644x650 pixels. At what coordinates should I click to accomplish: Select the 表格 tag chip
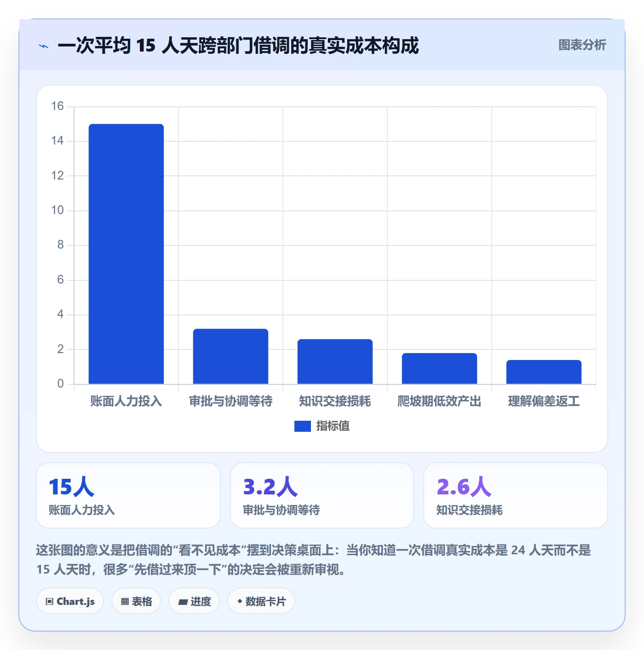pos(136,601)
